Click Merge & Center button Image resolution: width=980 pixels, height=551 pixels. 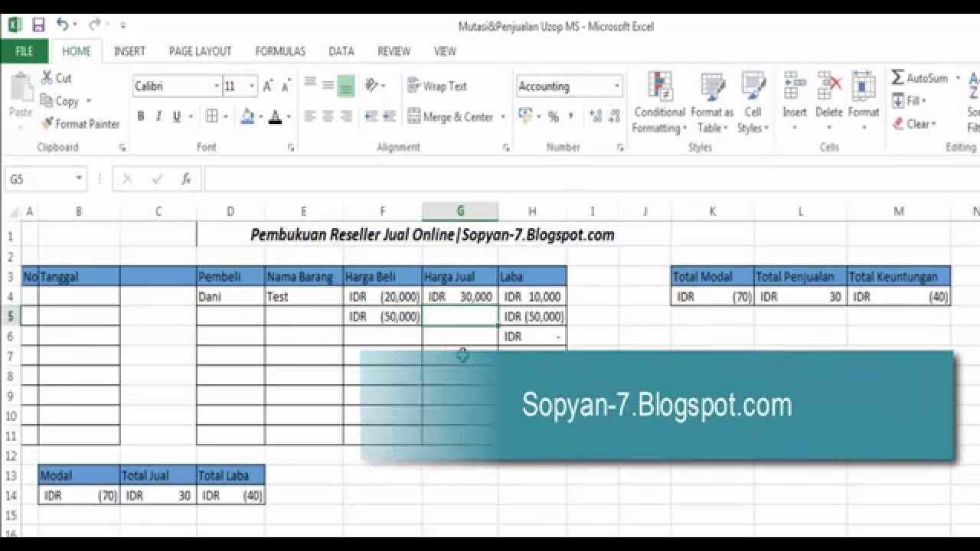[x=450, y=117]
